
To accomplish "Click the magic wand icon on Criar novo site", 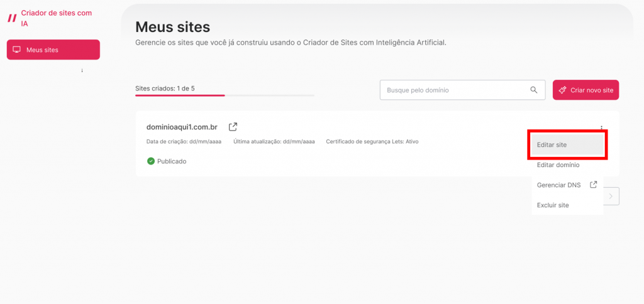I will point(563,90).
